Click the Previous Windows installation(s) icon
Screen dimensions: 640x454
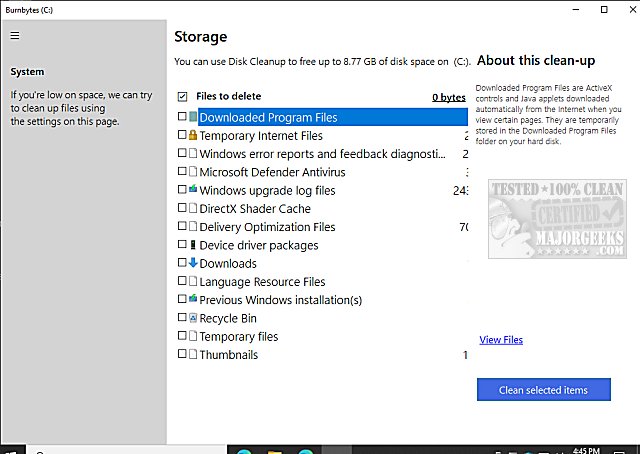click(x=193, y=299)
